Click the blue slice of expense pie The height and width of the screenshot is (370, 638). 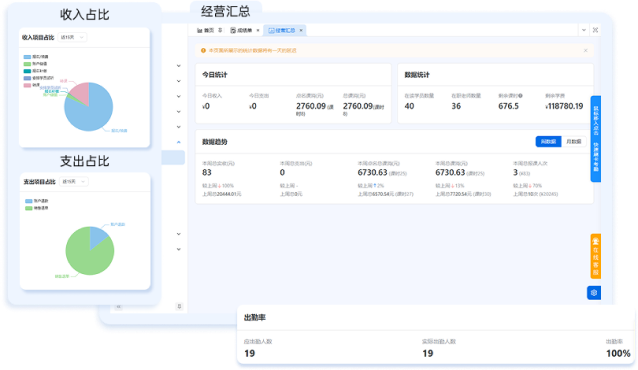97,236
